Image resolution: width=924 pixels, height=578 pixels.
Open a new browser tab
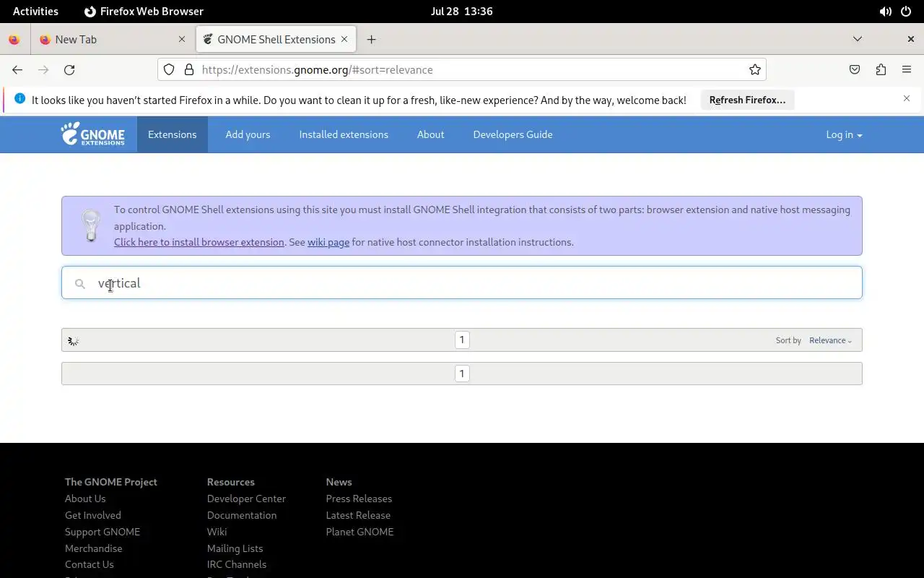[x=371, y=39]
